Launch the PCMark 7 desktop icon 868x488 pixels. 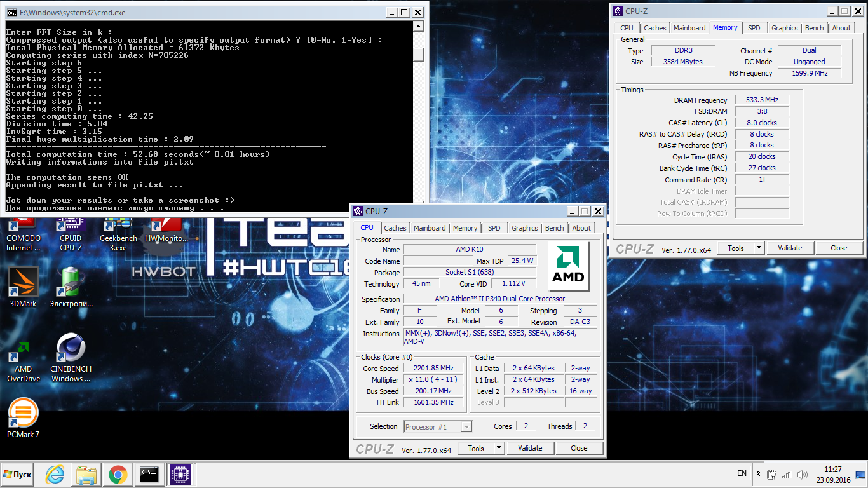(24, 418)
